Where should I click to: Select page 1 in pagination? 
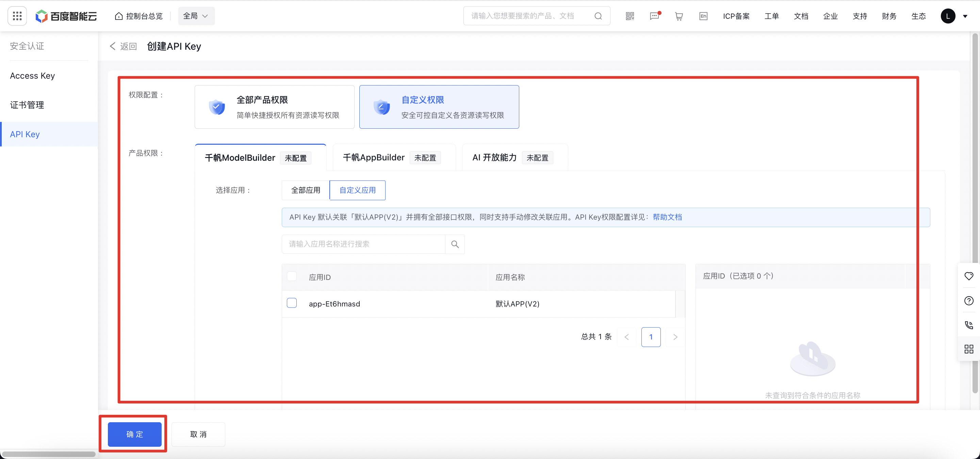[x=651, y=337]
